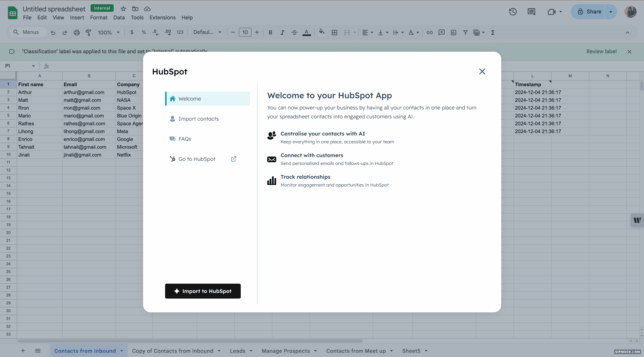644x357 pixels.
Task: Open the Data menu
Action: click(119, 17)
